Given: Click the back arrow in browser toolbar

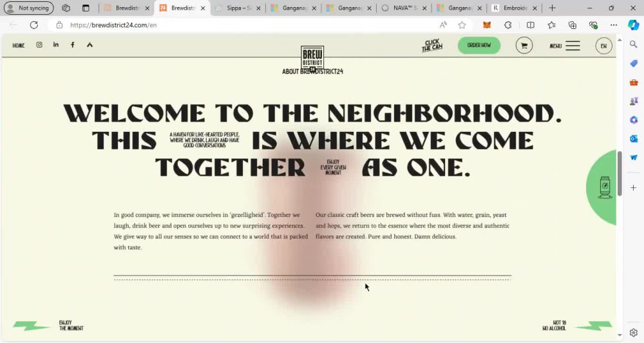Looking at the screenshot, I should coord(13,25).
